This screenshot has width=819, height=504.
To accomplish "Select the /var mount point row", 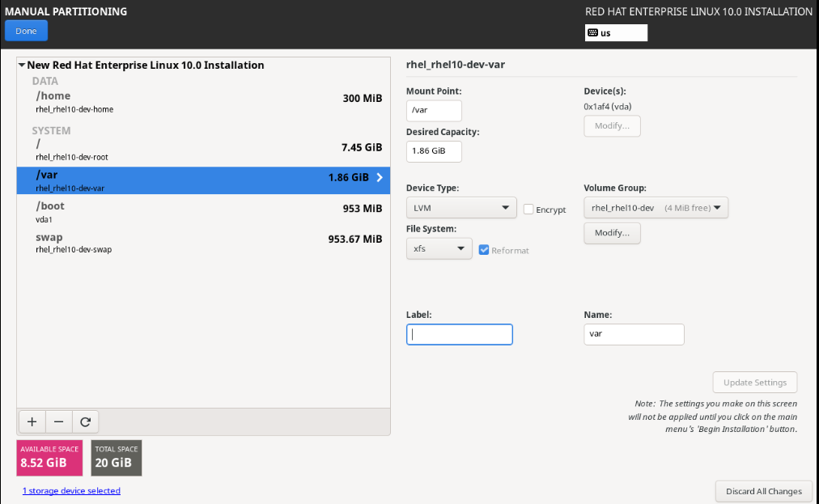I will pyautogui.click(x=203, y=180).
